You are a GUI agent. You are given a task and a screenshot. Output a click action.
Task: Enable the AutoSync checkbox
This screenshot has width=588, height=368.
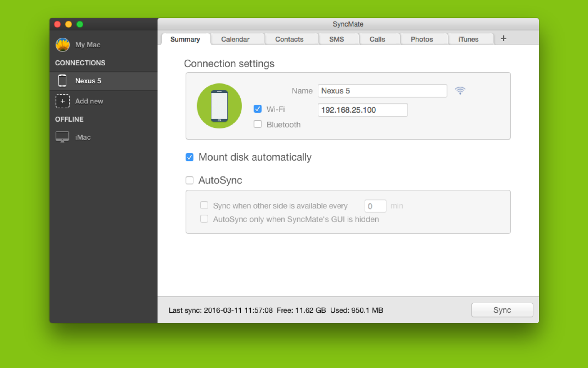click(189, 180)
